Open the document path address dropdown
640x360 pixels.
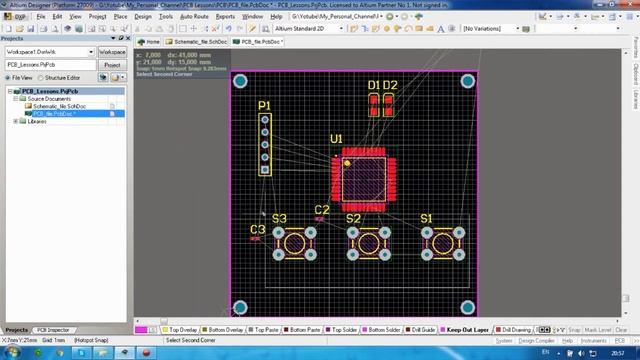(x=381, y=17)
